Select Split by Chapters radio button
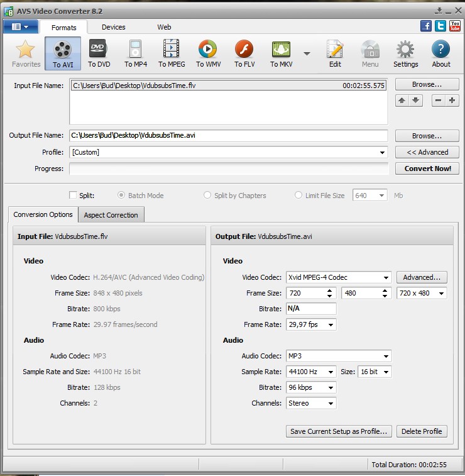Screen dimensions: 465x476 point(207,195)
